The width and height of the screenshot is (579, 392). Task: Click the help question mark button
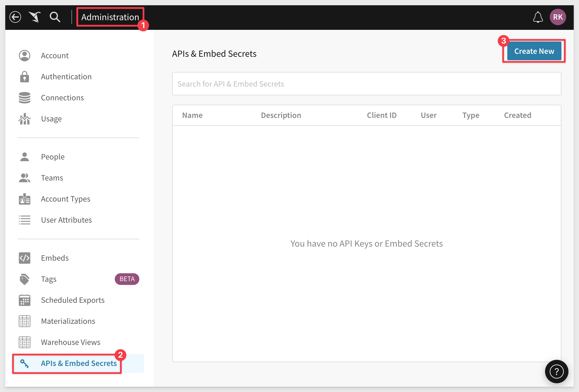pyautogui.click(x=556, y=372)
